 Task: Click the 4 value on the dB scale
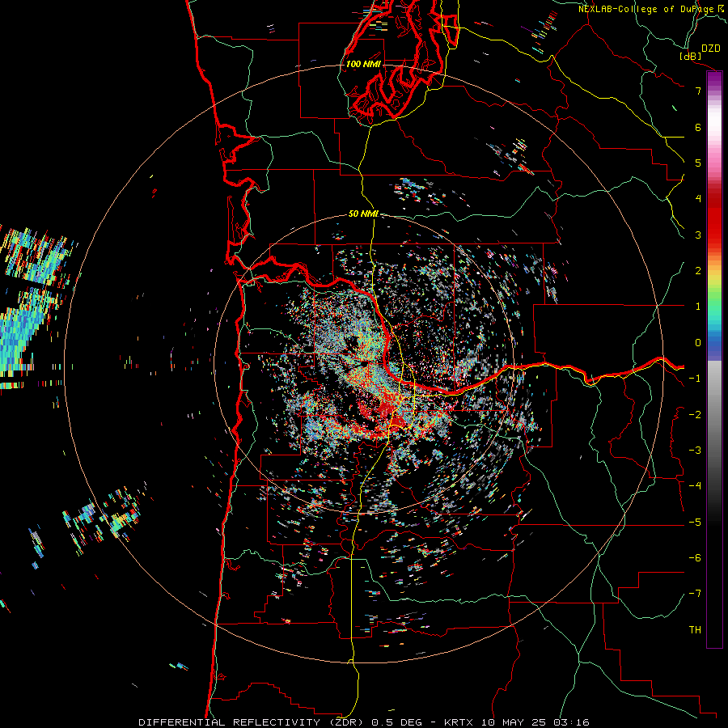tap(698, 199)
